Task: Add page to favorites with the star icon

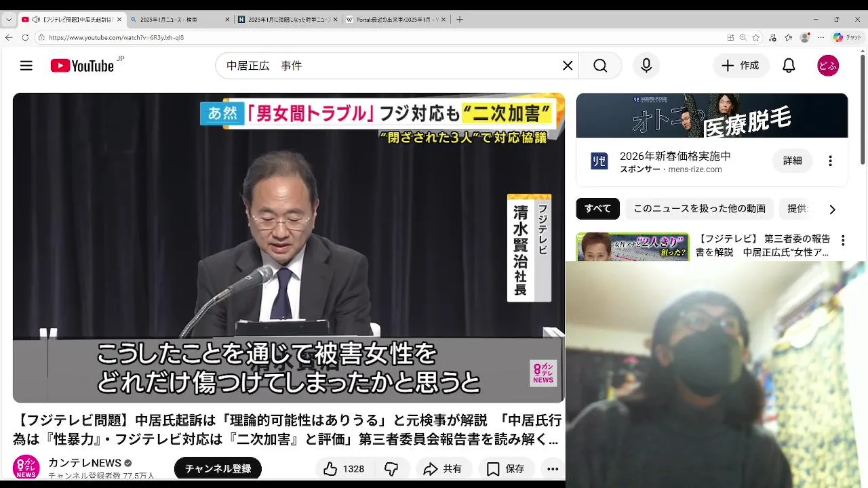Action: [x=756, y=37]
